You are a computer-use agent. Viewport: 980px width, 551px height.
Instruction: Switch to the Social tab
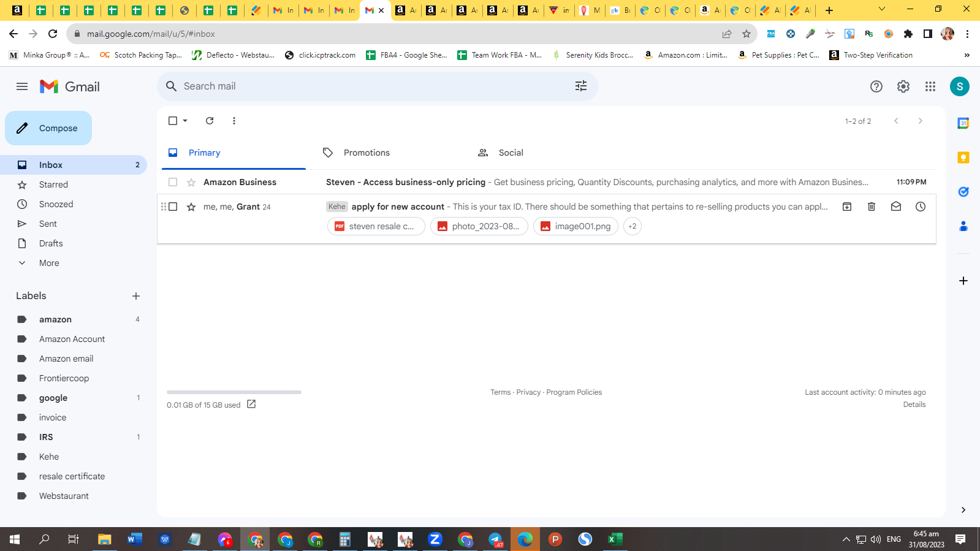pos(543,153)
